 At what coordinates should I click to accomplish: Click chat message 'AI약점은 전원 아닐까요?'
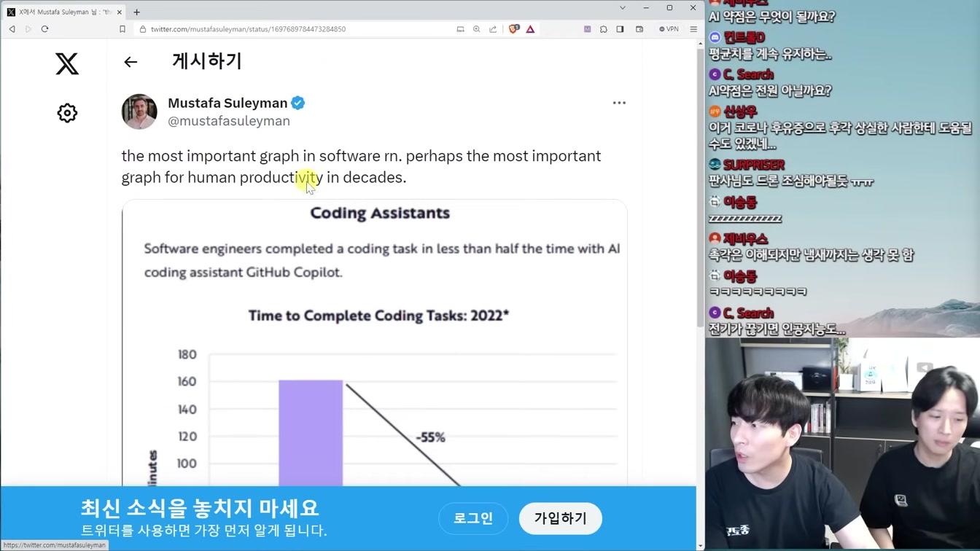click(x=770, y=91)
